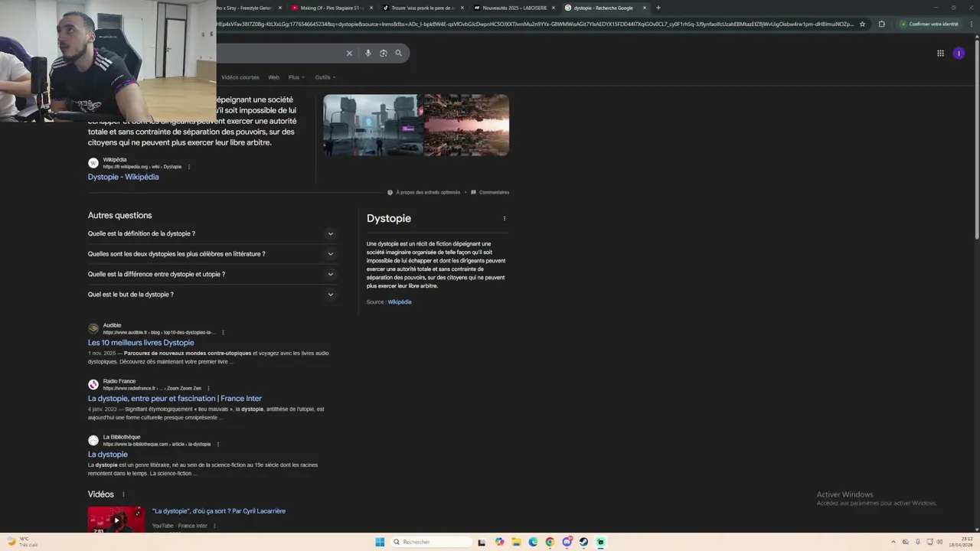This screenshot has height=551, width=980.
Task: Open Task View icon in taskbar
Action: click(482, 542)
